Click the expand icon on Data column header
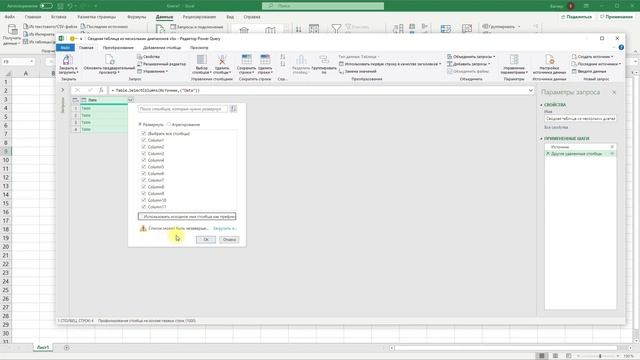Image resolution: width=640 pixels, height=360 pixels. (x=131, y=100)
